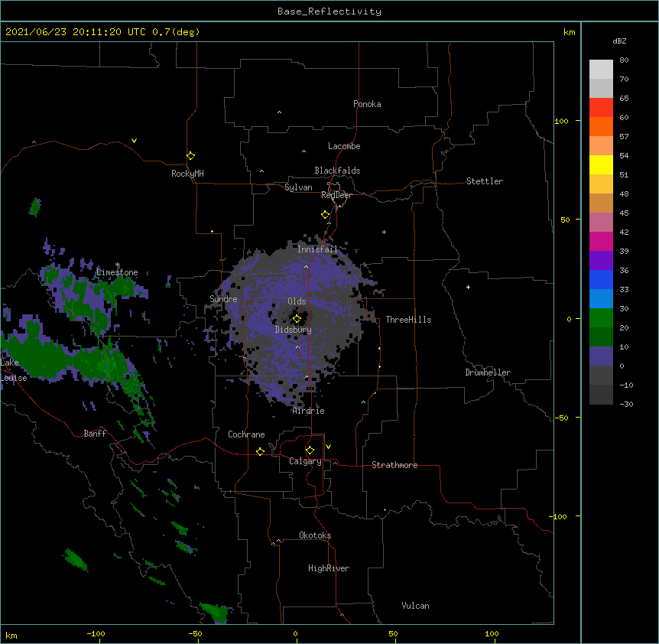Click the 0.7(deg) elevation angle text

coord(176,32)
